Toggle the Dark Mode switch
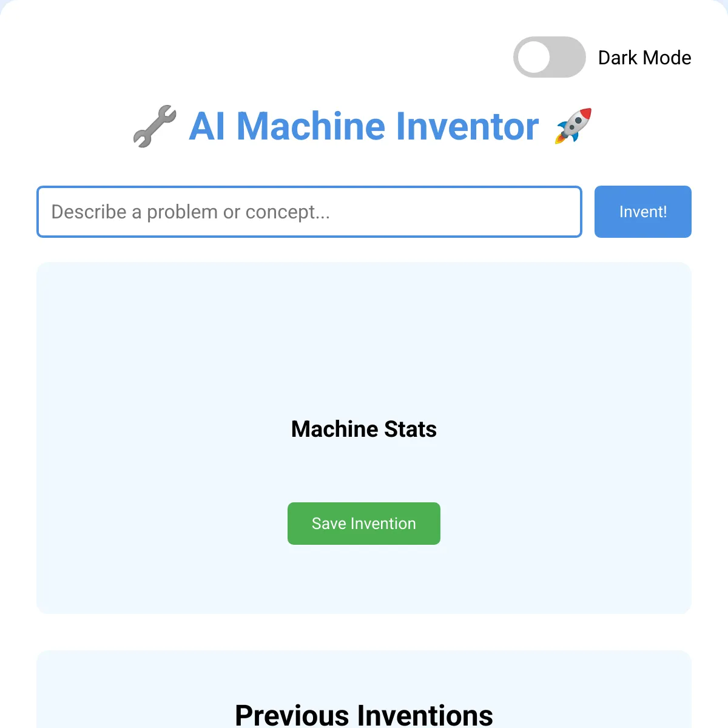 [549, 57]
